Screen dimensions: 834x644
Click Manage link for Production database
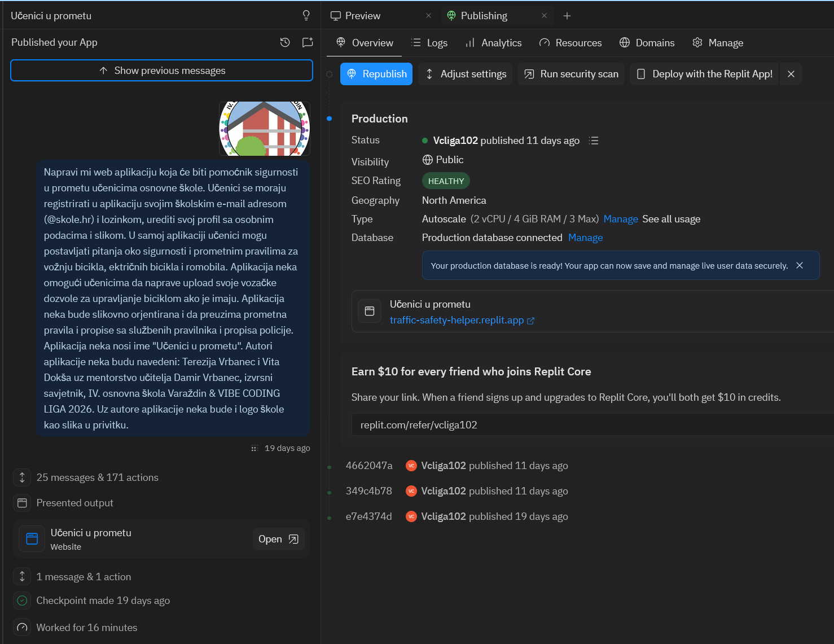(586, 238)
